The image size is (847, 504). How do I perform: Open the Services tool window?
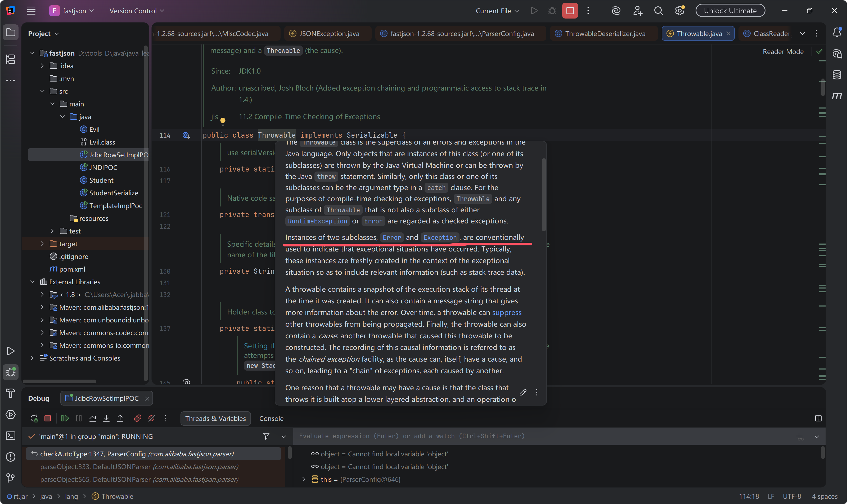[x=11, y=415]
